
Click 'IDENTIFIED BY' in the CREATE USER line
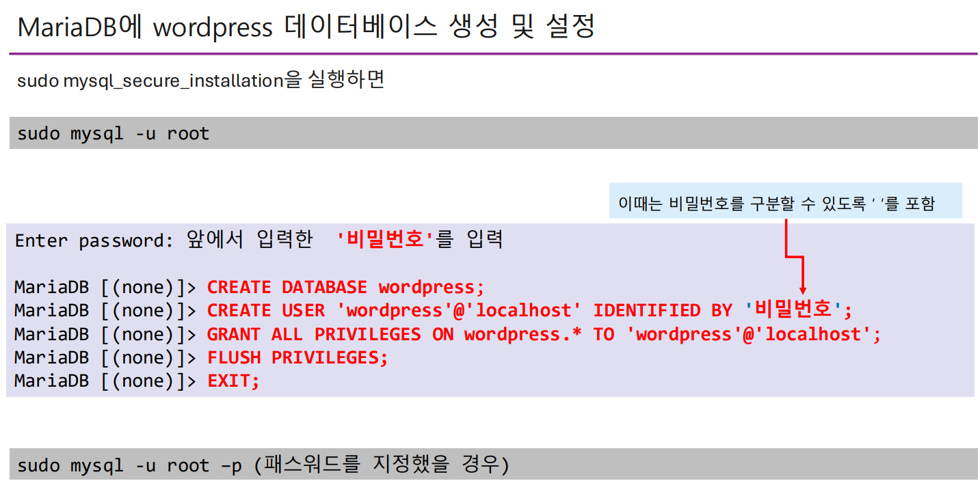[663, 310]
